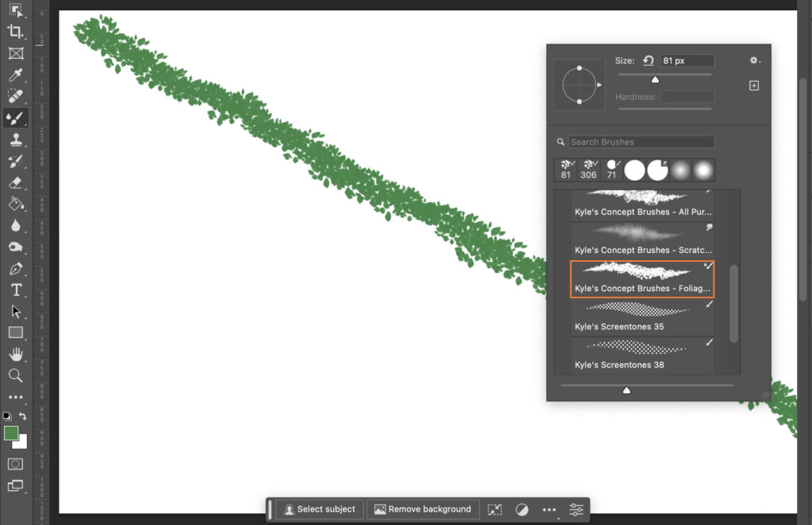Grab the Zoom tool
Image resolution: width=812 pixels, height=525 pixels.
point(16,375)
